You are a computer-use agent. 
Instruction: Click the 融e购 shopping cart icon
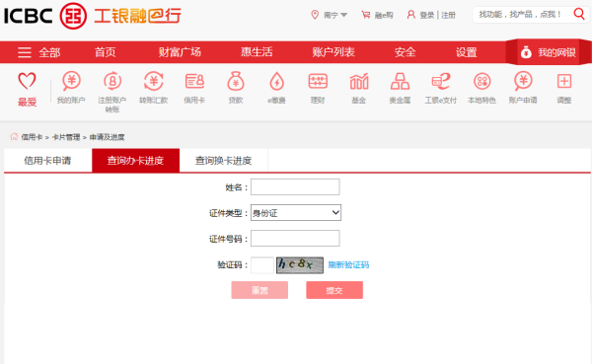click(366, 15)
